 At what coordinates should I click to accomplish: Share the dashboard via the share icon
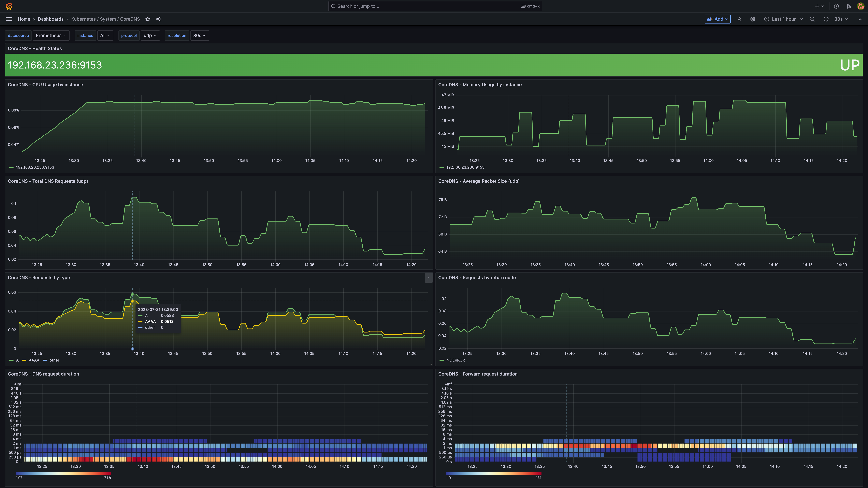coord(158,19)
